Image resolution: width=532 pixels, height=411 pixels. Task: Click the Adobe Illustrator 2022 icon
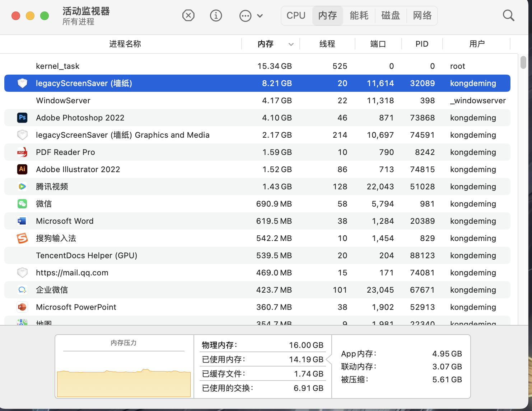click(x=22, y=169)
